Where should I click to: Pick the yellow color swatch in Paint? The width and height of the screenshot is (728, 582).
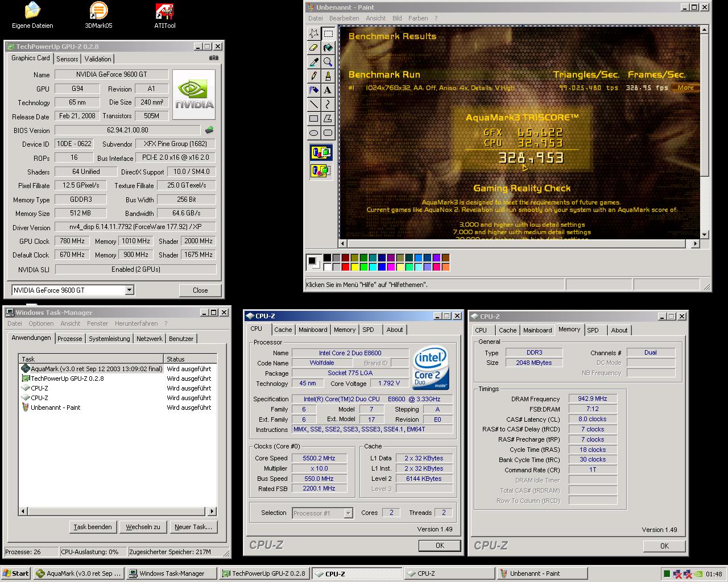point(354,267)
